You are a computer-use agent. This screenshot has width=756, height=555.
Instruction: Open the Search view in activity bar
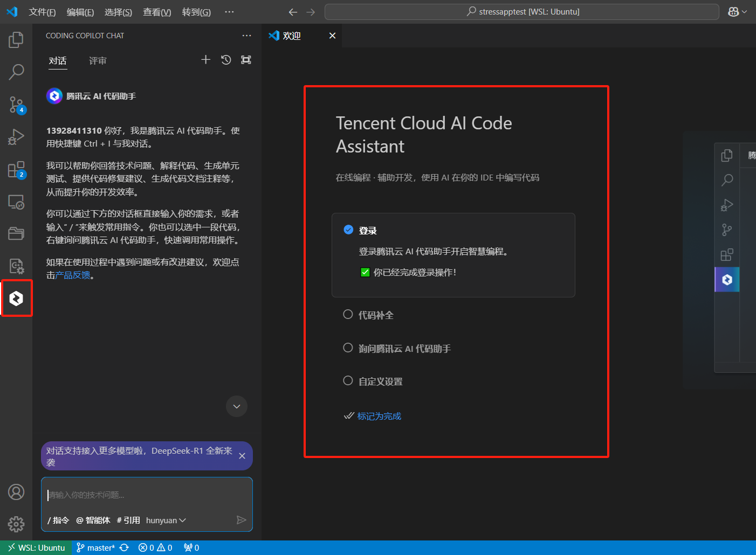[x=16, y=72]
